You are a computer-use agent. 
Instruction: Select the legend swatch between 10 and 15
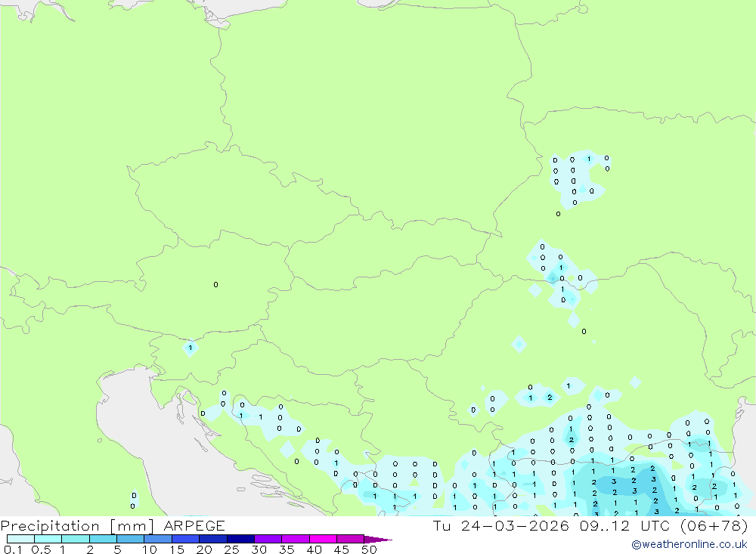pyautogui.click(x=158, y=539)
